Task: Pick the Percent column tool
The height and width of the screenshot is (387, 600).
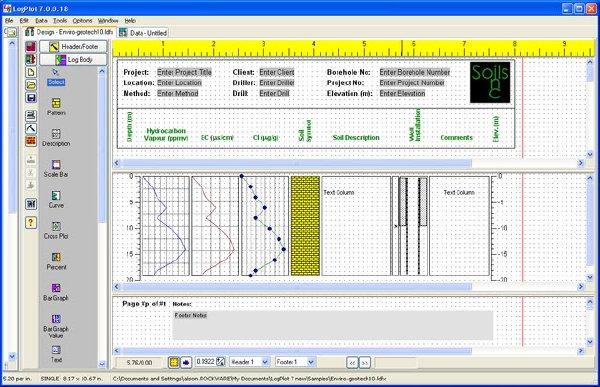Action: 56,261
